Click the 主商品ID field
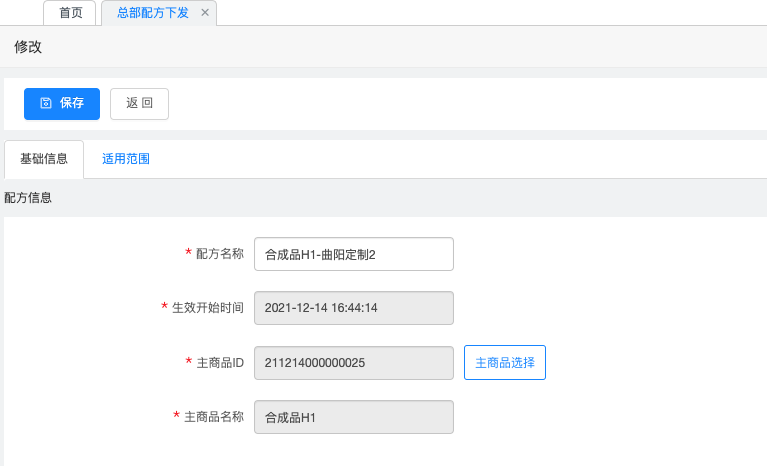767x466 pixels. 354,363
